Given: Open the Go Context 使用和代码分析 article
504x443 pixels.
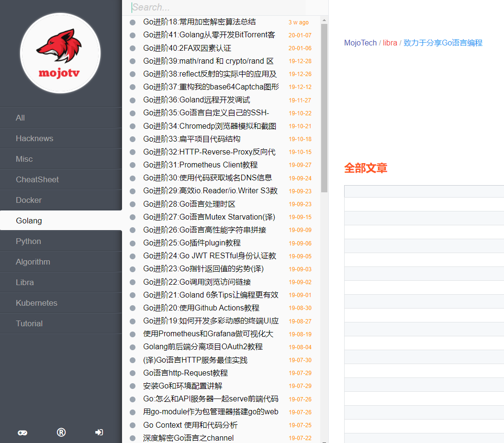Looking at the screenshot, I should pos(191,425).
